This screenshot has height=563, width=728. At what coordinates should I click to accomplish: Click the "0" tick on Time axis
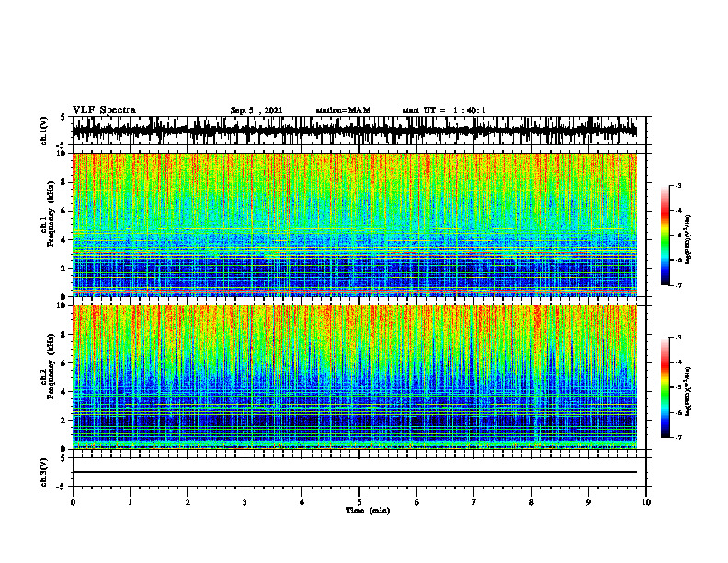tap(73, 502)
